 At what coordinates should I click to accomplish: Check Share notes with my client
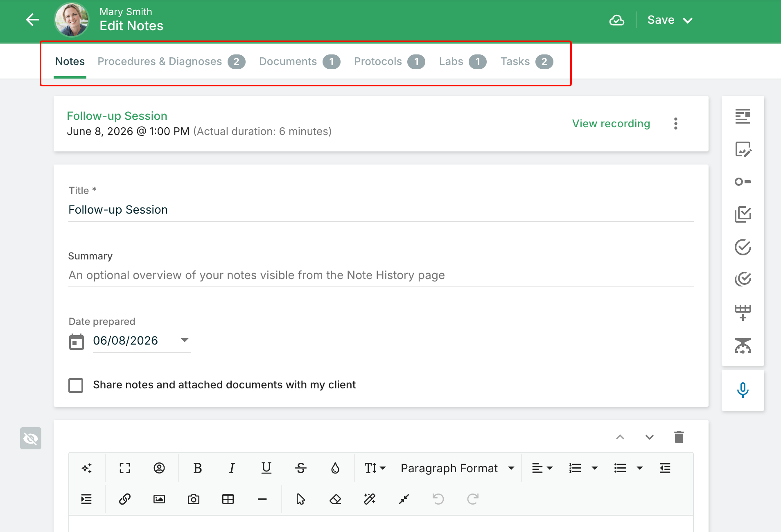[76, 385]
